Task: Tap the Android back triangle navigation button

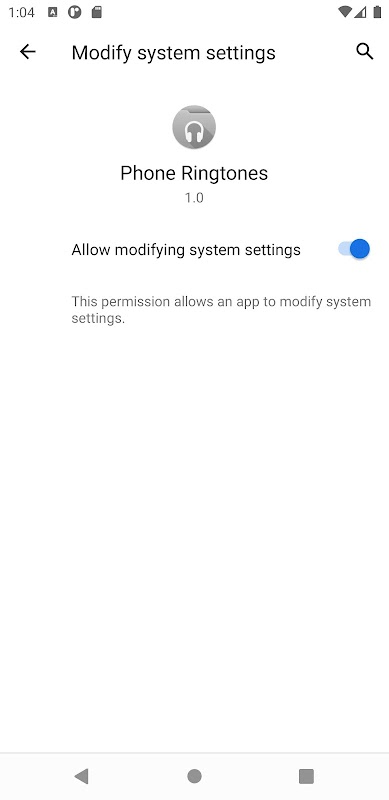Action: (82, 776)
